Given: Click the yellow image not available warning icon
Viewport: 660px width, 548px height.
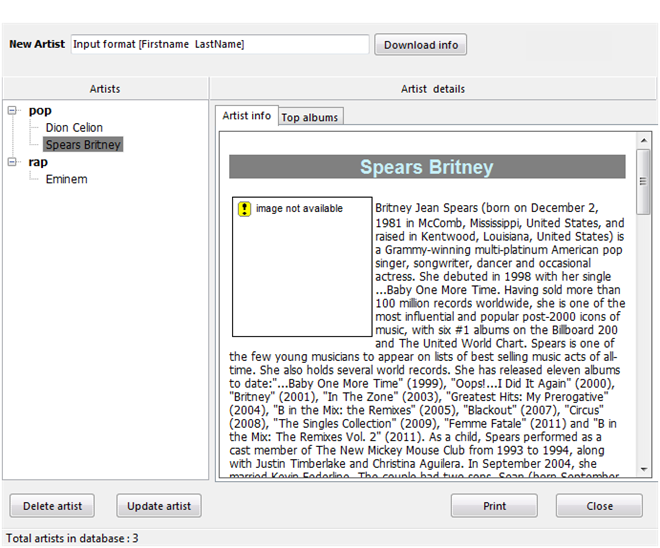Looking at the screenshot, I should click(245, 209).
